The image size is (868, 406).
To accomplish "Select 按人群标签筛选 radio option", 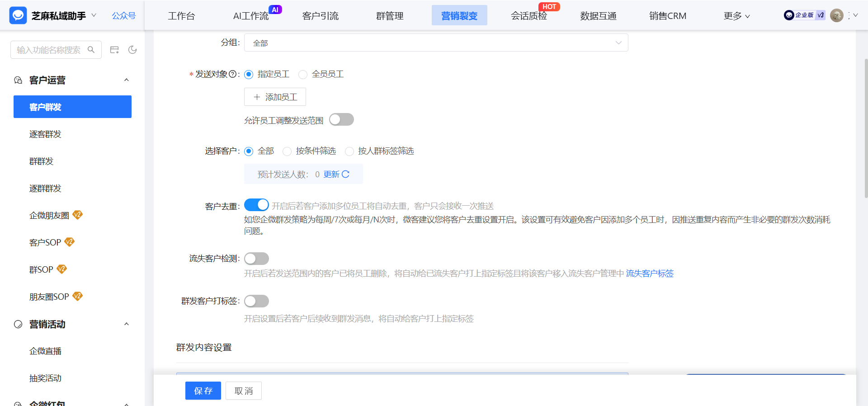I will pyautogui.click(x=349, y=151).
